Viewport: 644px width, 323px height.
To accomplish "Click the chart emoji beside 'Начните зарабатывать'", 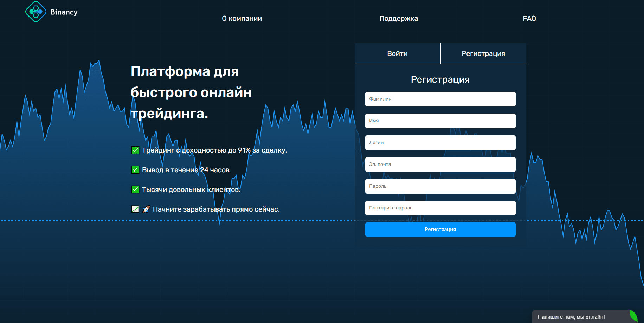I will pos(135,209).
